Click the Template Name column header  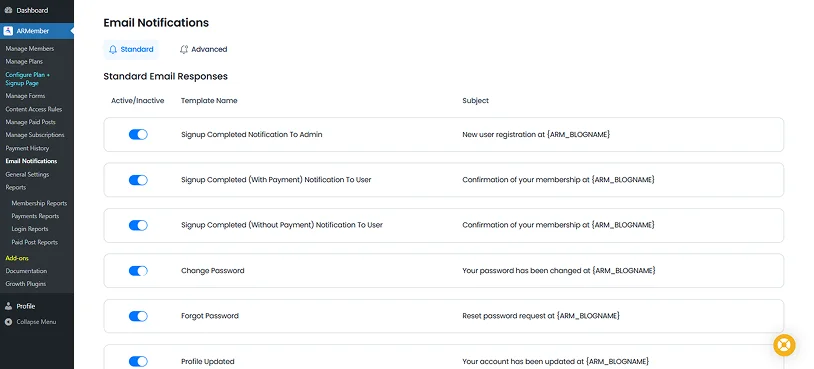point(209,101)
